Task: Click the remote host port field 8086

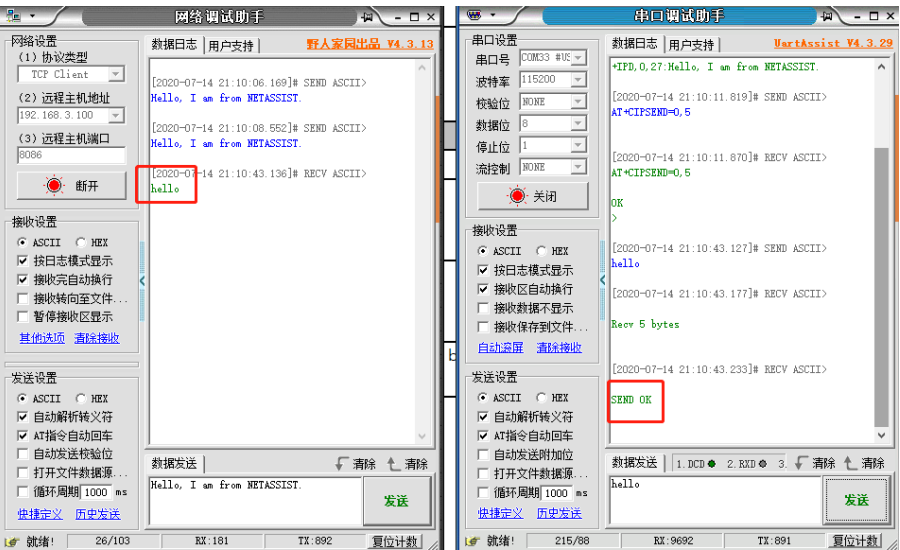Action: (x=71, y=155)
